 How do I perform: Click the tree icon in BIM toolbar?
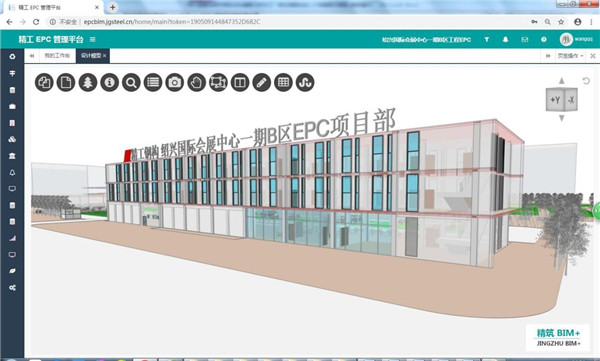click(88, 82)
